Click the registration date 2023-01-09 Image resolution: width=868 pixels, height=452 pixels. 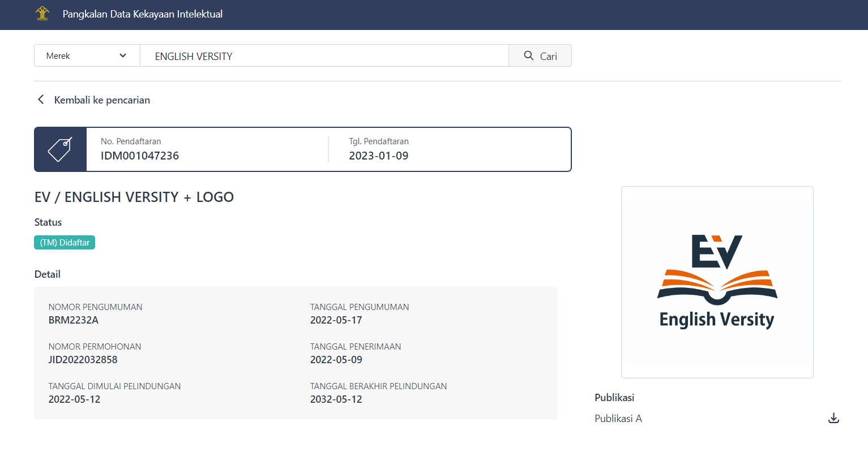[378, 156]
